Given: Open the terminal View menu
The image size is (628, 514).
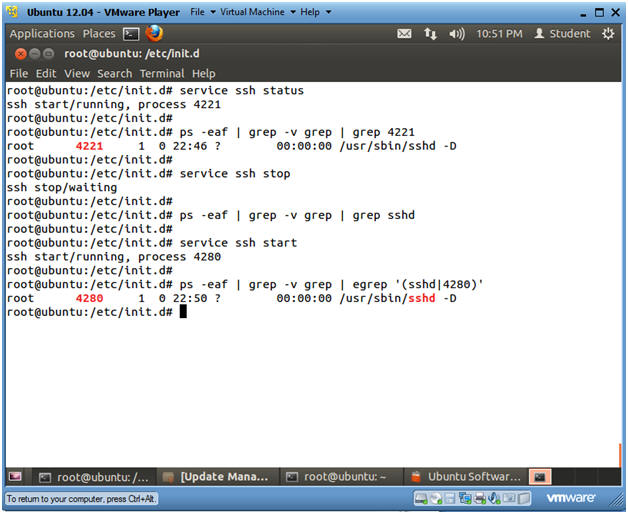Looking at the screenshot, I should coord(77,74).
